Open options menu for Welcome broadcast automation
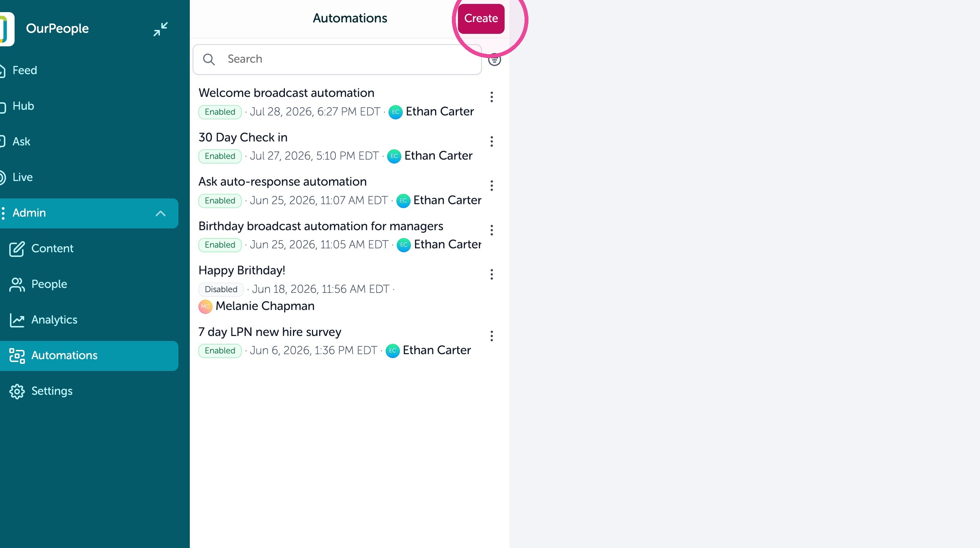This screenshot has width=980, height=548. tap(491, 97)
